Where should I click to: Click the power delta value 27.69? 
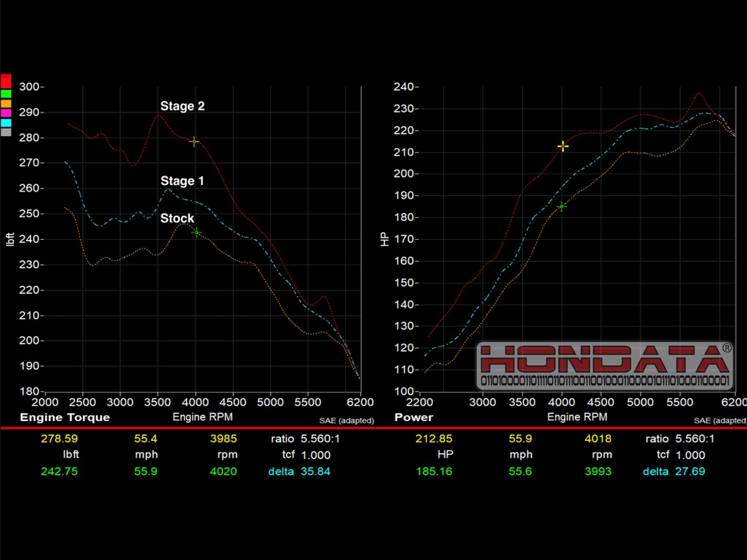pos(690,472)
